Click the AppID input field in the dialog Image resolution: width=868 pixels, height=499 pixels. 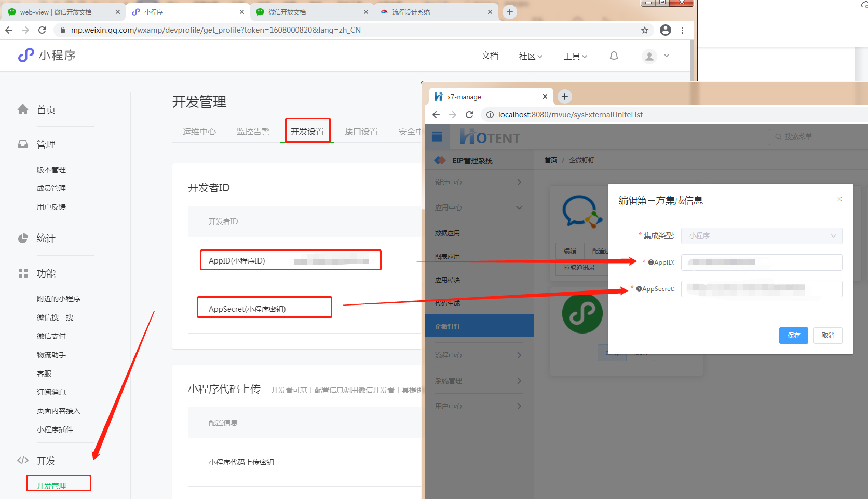[762, 262]
